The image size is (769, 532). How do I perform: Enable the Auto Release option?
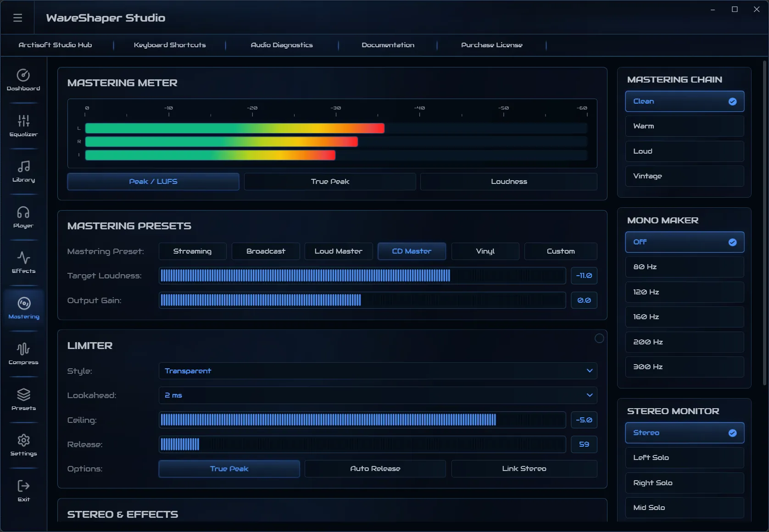(375, 469)
